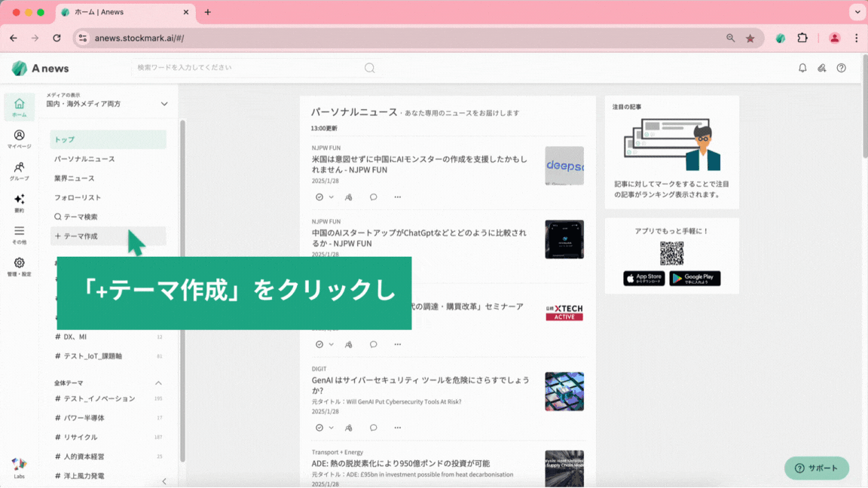Open the マイページ sidebar icon
The width and height of the screenshot is (868, 488).
(x=19, y=139)
